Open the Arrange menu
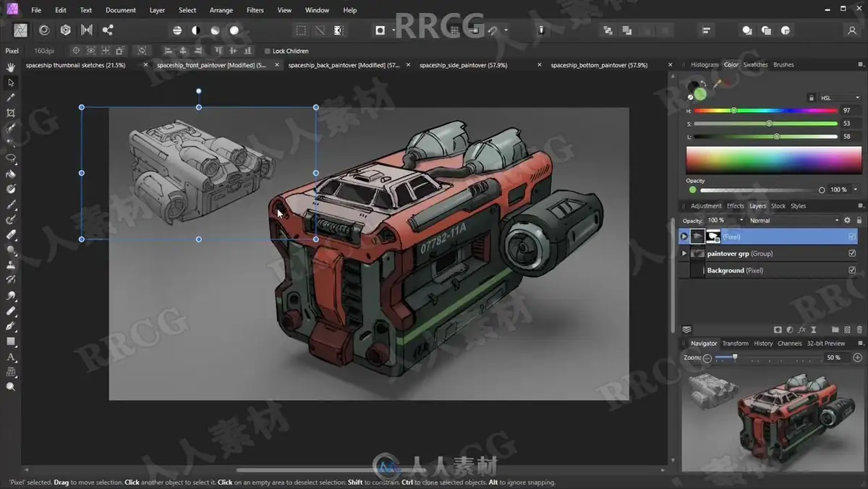Image resolution: width=868 pixels, height=489 pixels. click(221, 10)
